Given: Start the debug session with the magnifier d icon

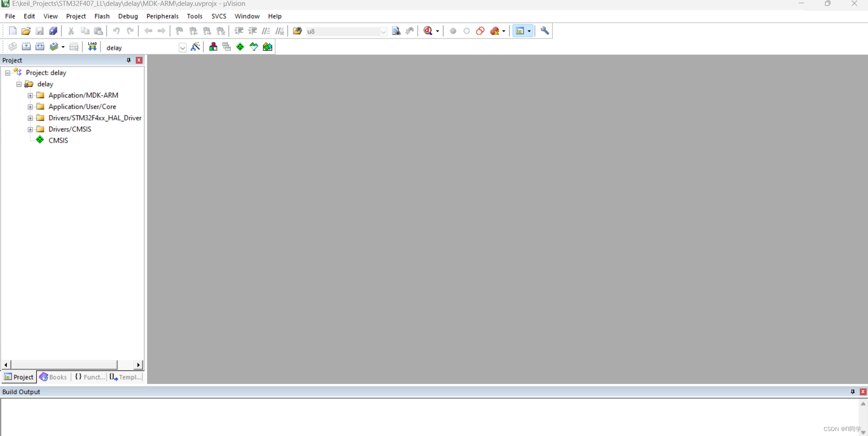Looking at the screenshot, I should point(428,31).
